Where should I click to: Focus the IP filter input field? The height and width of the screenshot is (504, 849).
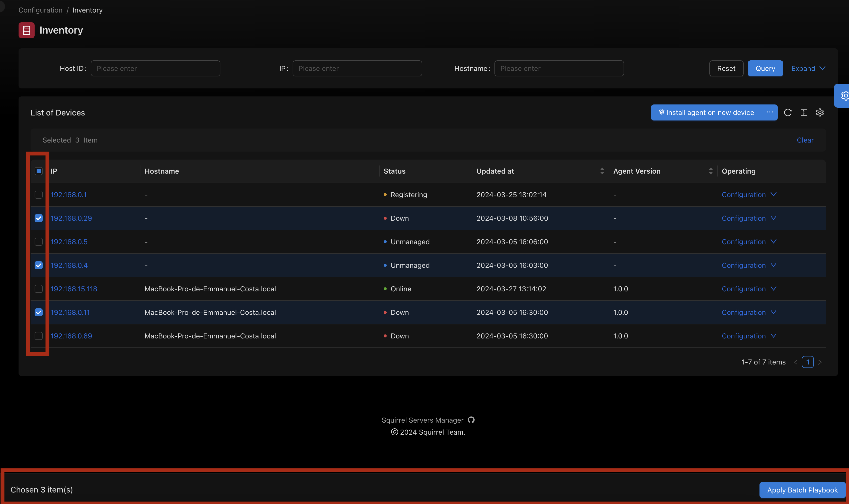357,68
